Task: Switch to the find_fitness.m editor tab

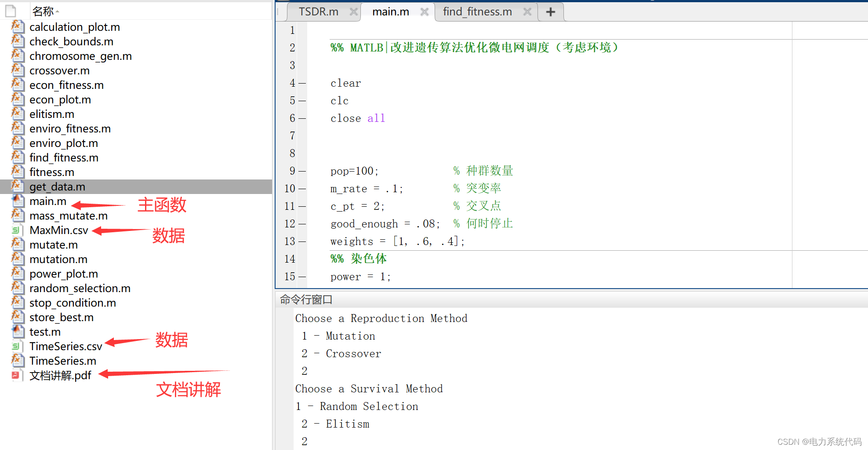Action: [x=477, y=12]
